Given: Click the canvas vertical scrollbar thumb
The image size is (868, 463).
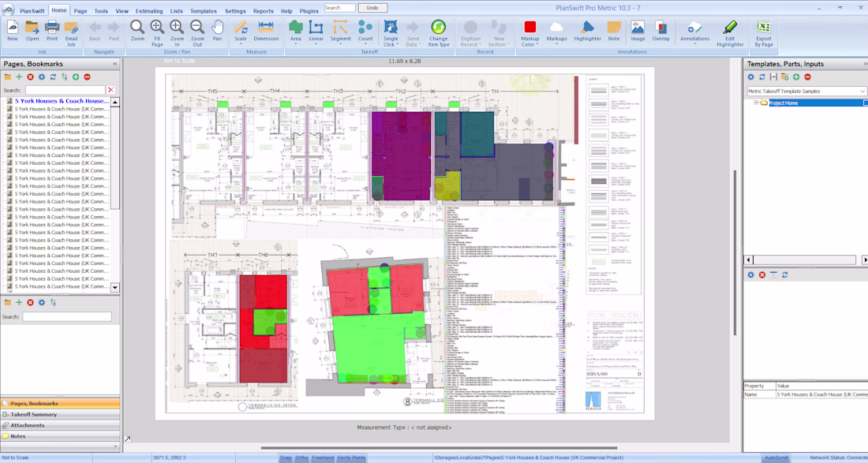Looking at the screenshot, I should point(735,252).
